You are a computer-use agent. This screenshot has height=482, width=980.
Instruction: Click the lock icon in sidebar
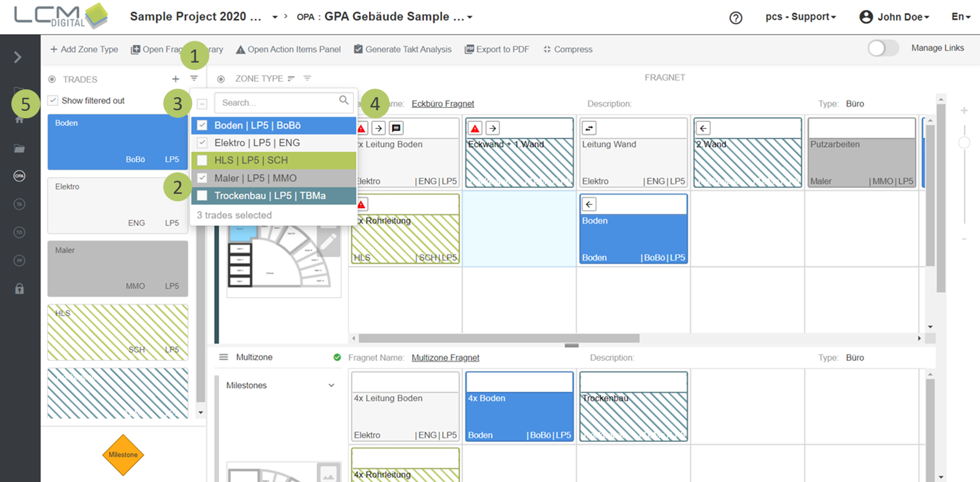[19, 289]
